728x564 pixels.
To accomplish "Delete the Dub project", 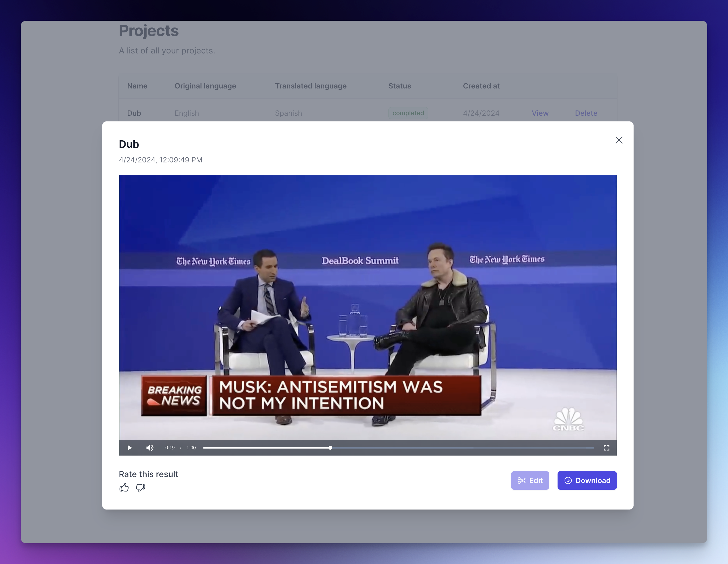I will [x=586, y=113].
